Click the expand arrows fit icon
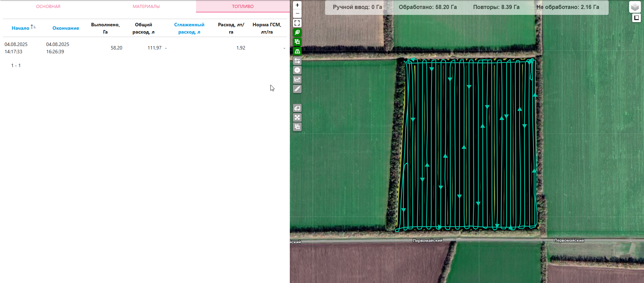 (297, 118)
